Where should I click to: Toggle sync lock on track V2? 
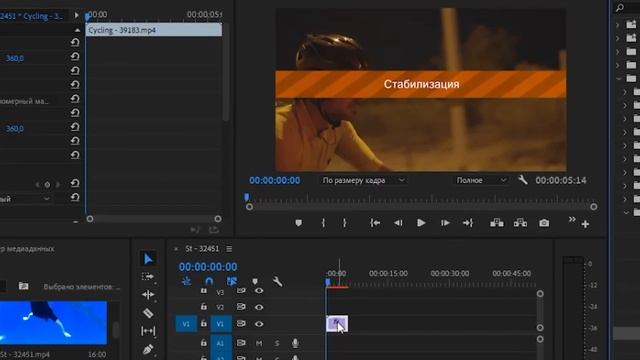(241, 307)
